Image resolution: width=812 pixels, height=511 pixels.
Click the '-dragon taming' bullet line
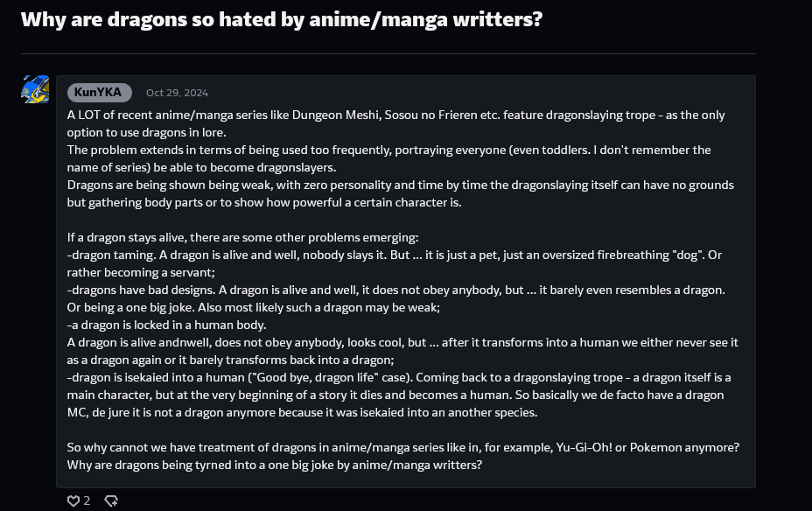(x=394, y=255)
